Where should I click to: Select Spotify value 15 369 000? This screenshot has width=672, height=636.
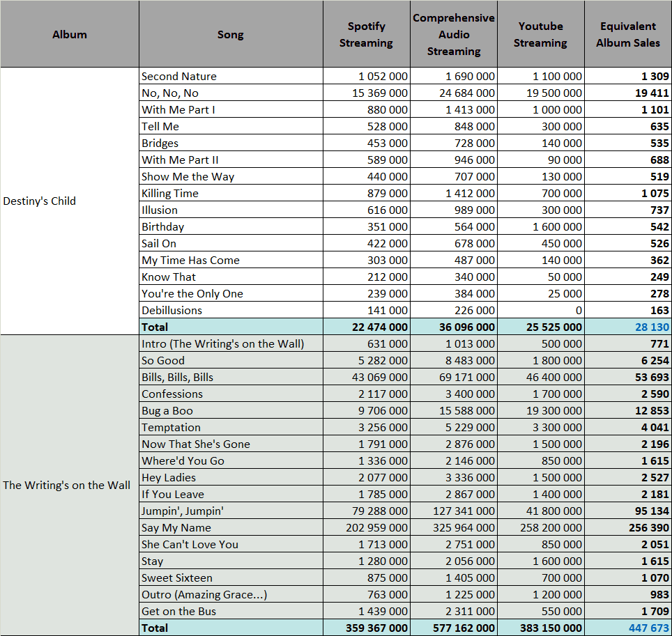click(367, 93)
